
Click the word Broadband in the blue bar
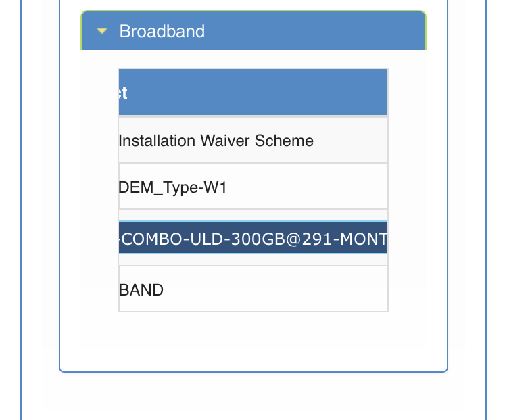click(162, 31)
